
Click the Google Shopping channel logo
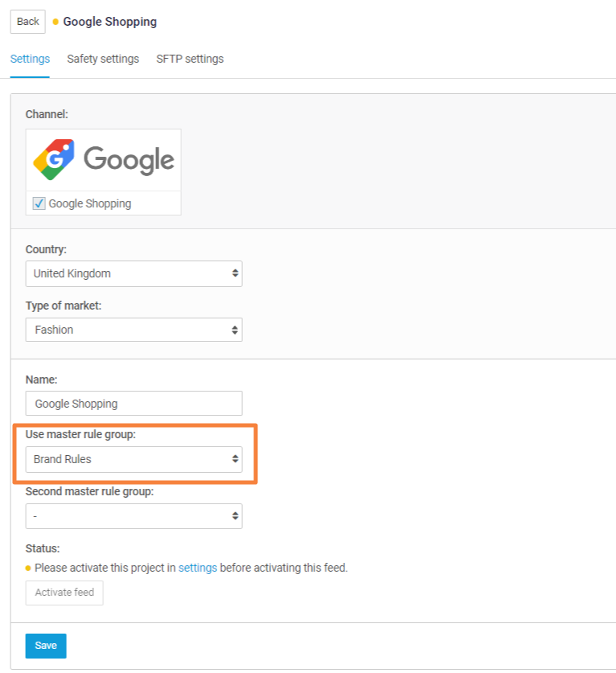point(103,160)
